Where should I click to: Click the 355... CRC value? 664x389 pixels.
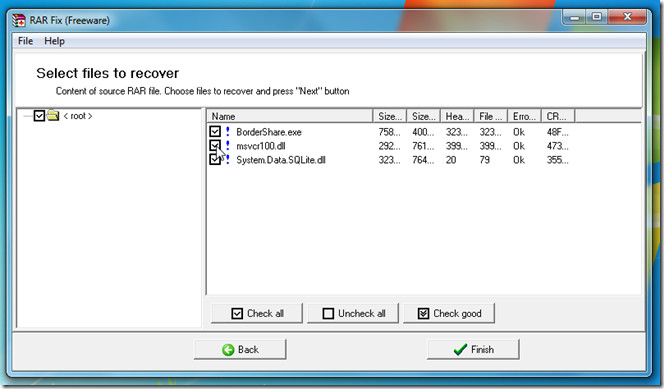coord(557,160)
